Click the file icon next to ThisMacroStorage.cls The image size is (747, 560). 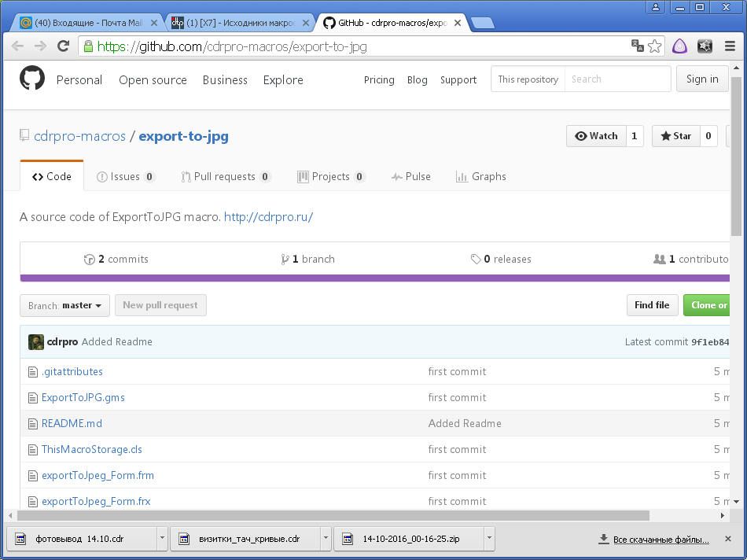pos(33,449)
